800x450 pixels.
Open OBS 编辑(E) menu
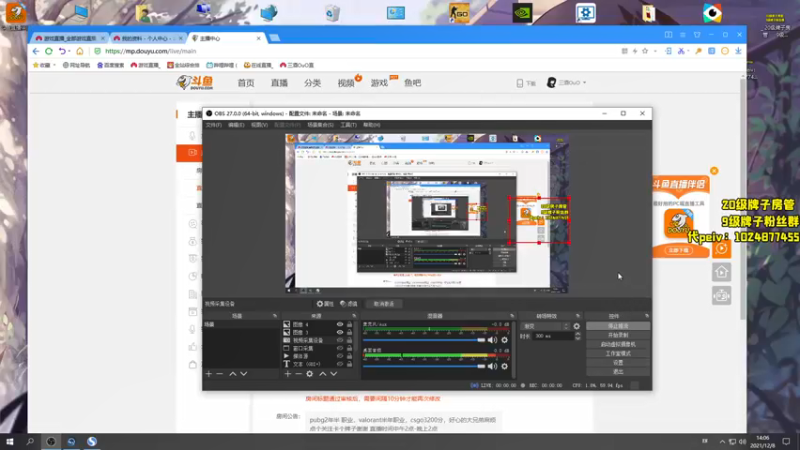click(x=236, y=125)
